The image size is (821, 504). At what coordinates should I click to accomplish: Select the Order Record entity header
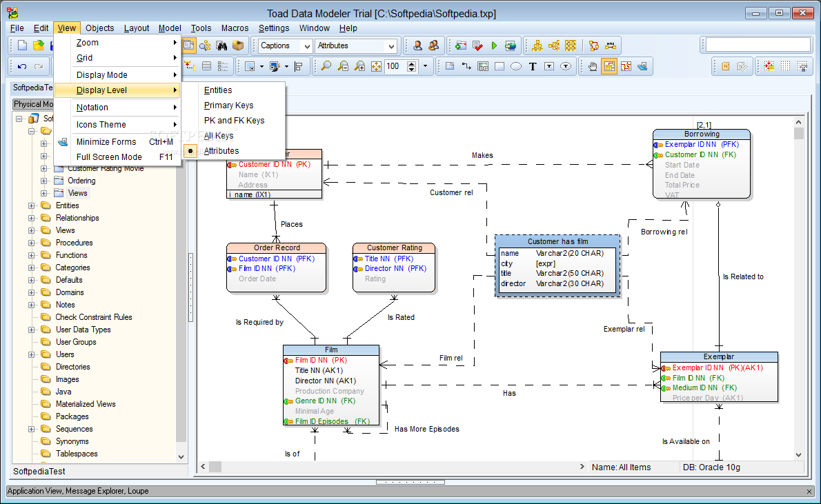pos(277,248)
